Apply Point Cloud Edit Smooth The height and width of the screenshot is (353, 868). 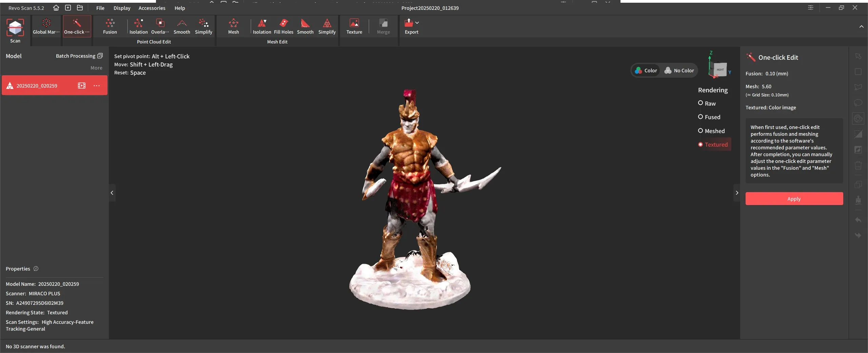[182, 26]
